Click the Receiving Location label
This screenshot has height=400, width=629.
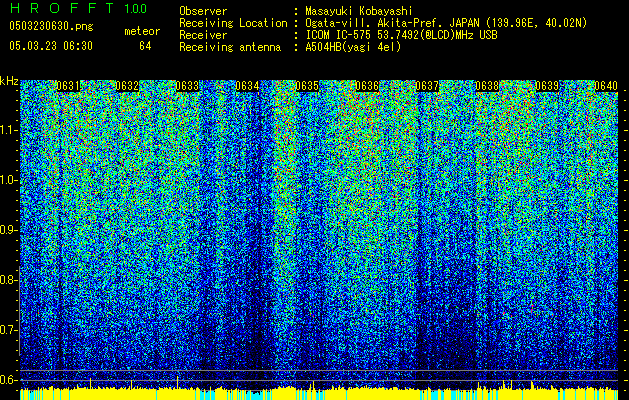pyautogui.click(x=233, y=23)
